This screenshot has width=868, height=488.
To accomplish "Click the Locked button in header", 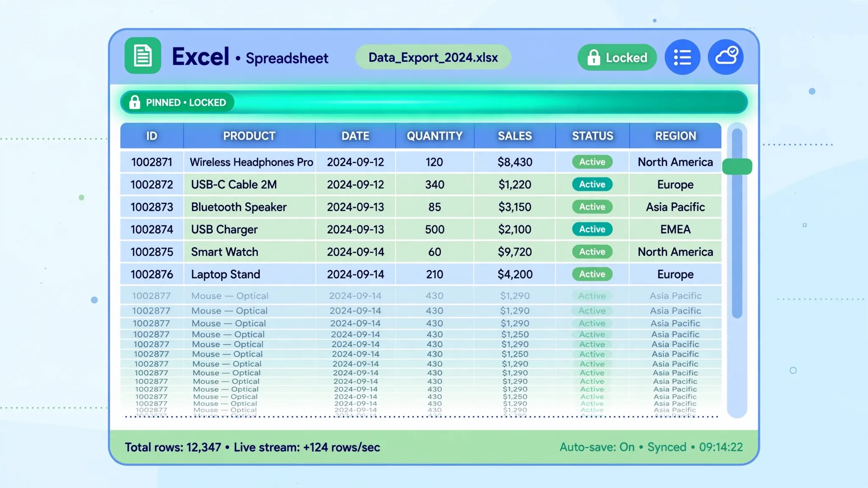I will [x=617, y=57].
